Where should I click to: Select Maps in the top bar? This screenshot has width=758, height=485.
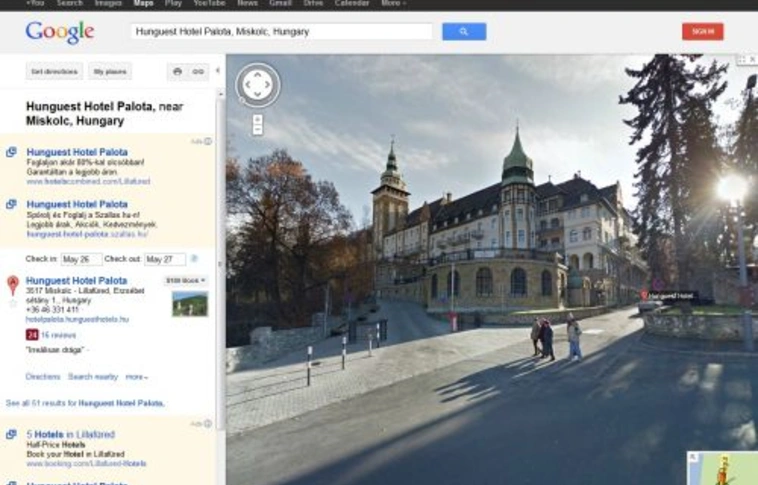click(x=144, y=3)
